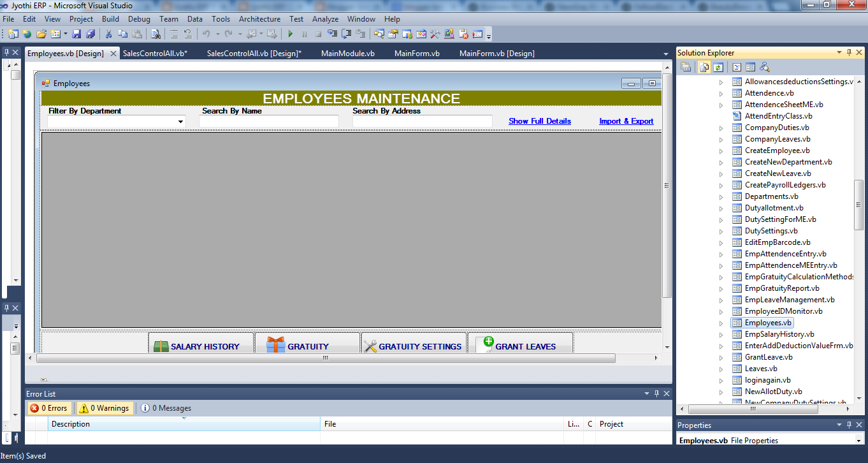Click the Show Full Details link
868x463 pixels.
click(539, 121)
